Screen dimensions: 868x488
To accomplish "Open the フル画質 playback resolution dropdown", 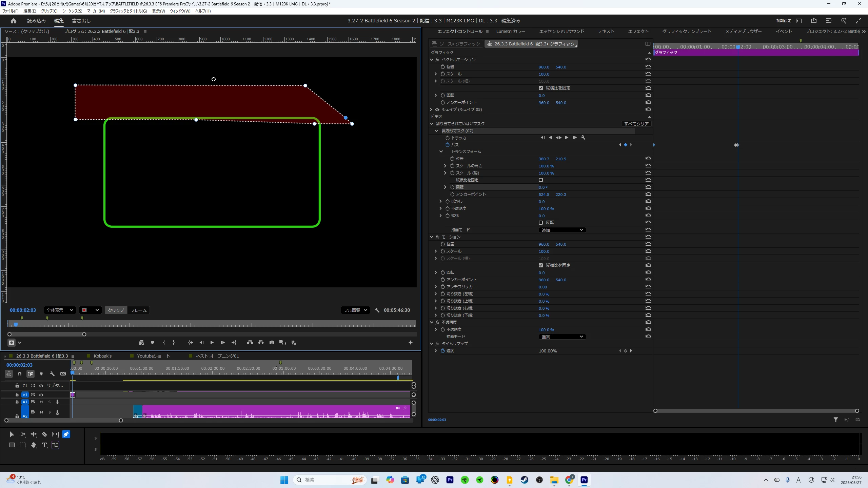I will pyautogui.click(x=355, y=310).
